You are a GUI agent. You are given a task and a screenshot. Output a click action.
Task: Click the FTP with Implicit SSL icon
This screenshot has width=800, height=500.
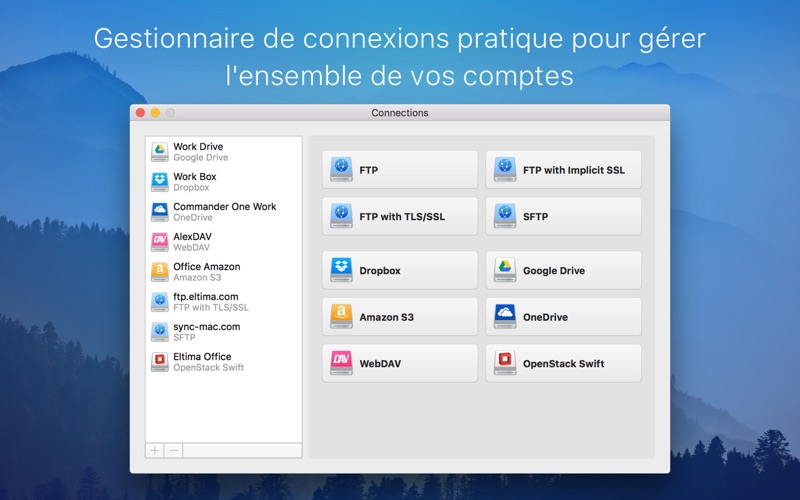505,169
